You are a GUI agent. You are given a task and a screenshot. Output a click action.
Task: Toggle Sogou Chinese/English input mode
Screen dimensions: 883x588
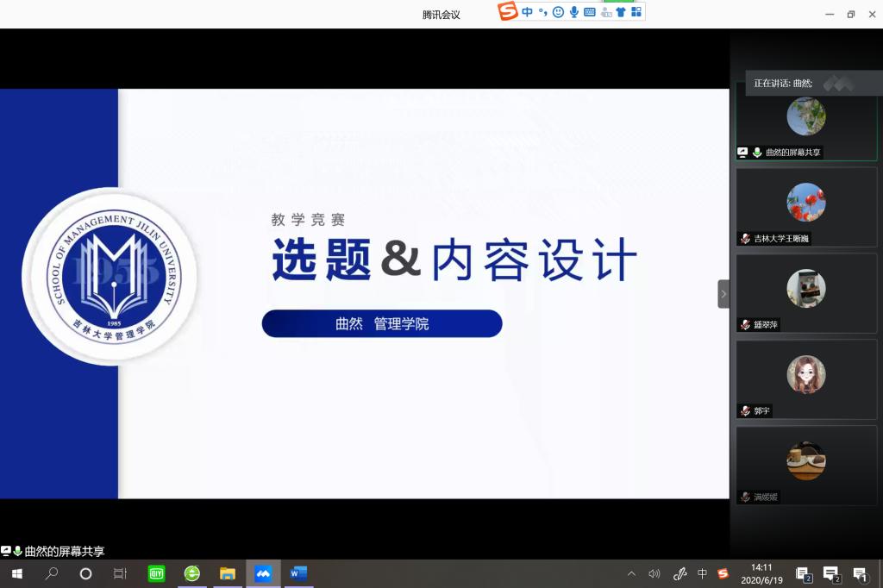(x=527, y=12)
